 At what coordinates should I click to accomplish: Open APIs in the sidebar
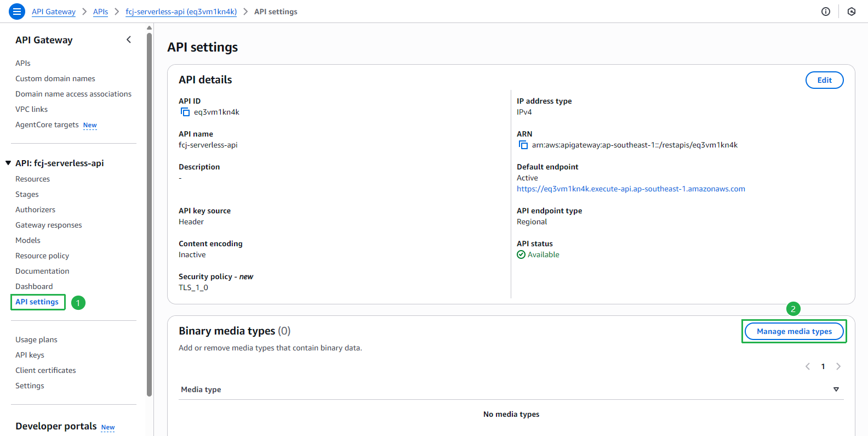[23, 63]
